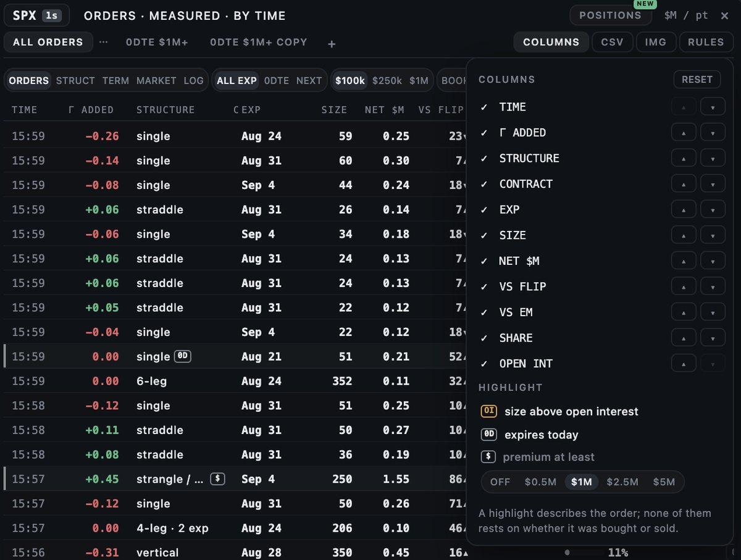The width and height of the screenshot is (741, 560).
Task: Select the TERM view
Action: point(115,81)
